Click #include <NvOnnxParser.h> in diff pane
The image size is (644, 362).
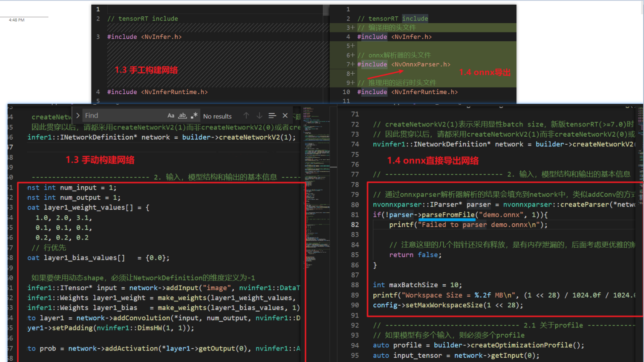pyautogui.click(x=404, y=64)
